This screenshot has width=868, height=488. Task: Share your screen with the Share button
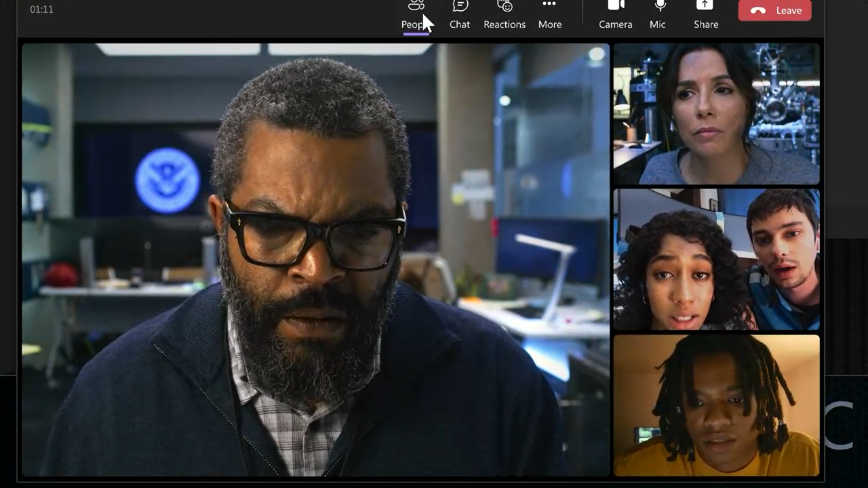point(706,15)
